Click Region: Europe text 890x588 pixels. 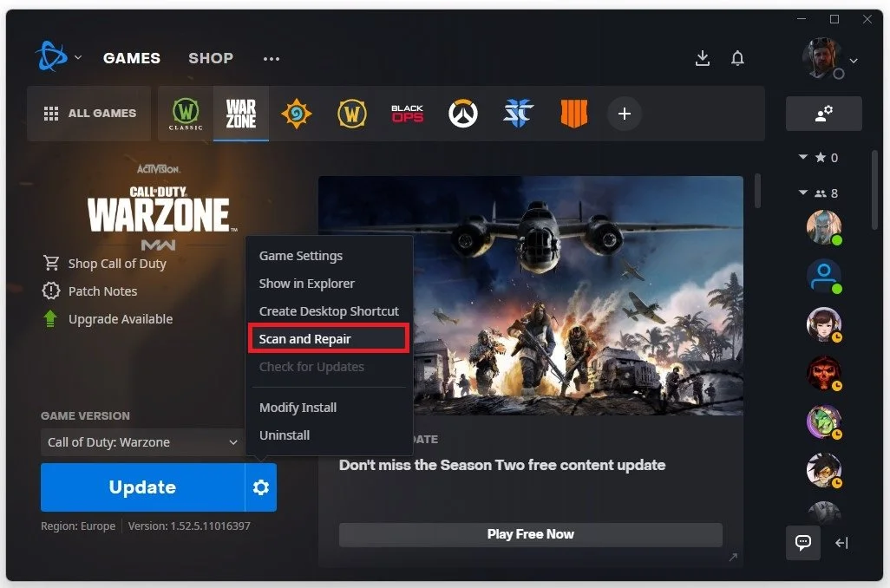coord(78,526)
